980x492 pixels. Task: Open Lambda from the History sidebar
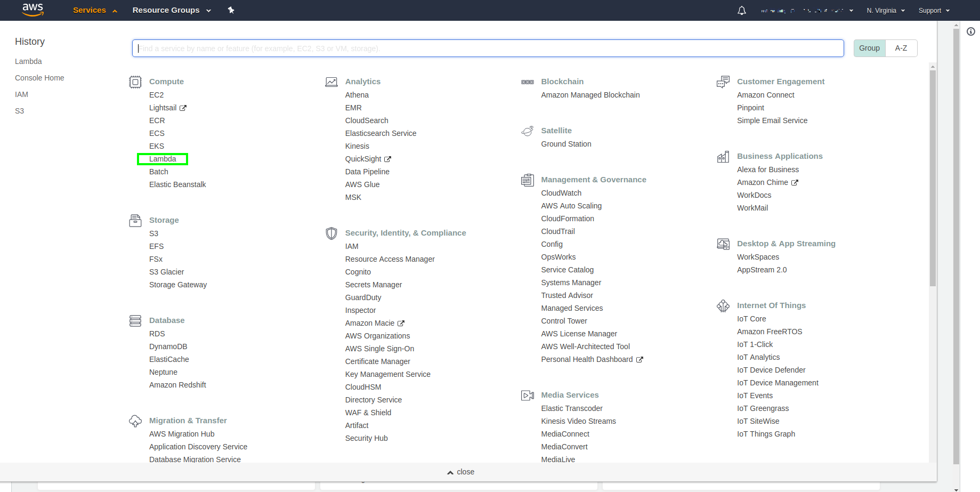(x=28, y=61)
